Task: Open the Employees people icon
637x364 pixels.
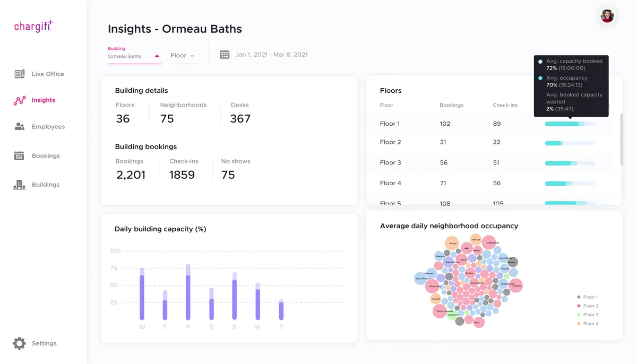Action: coord(20,127)
